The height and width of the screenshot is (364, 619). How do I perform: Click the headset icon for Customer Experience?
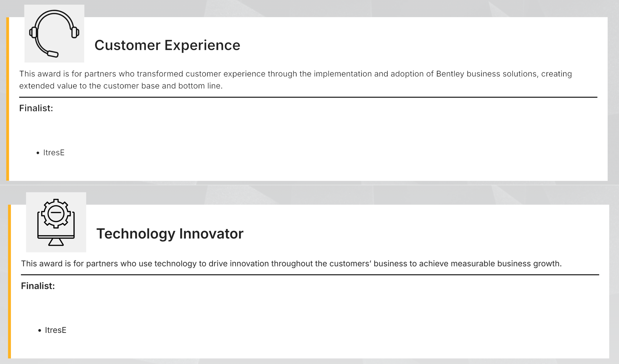pyautogui.click(x=54, y=34)
